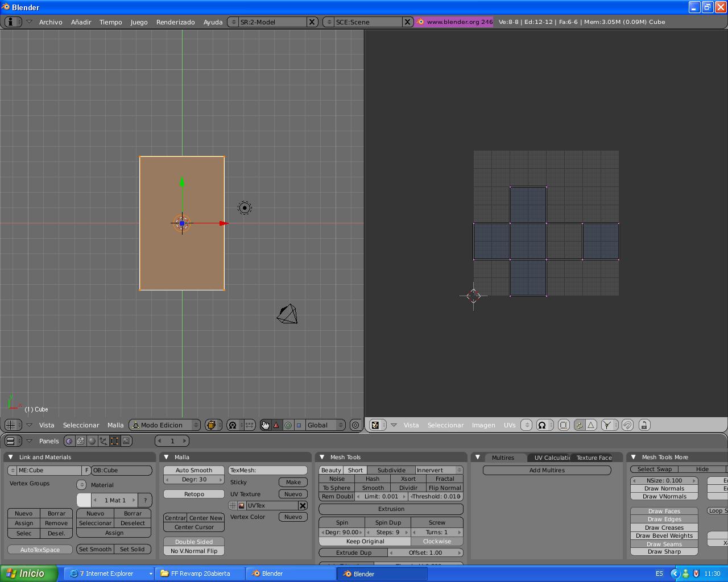The width and height of the screenshot is (728, 582).
Task: Open the Renderizado menu
Action: click(x=175, y=22)
